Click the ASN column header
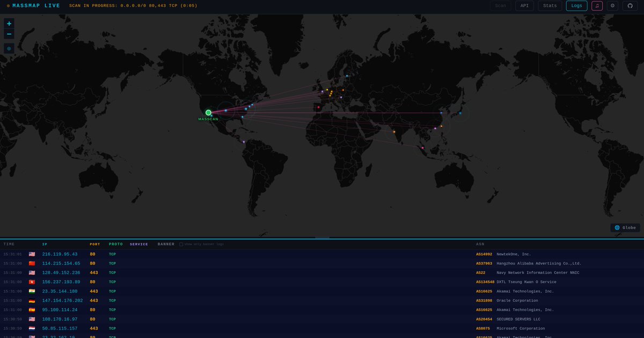Screen dimensions: 644x338 tap(480, 244)
